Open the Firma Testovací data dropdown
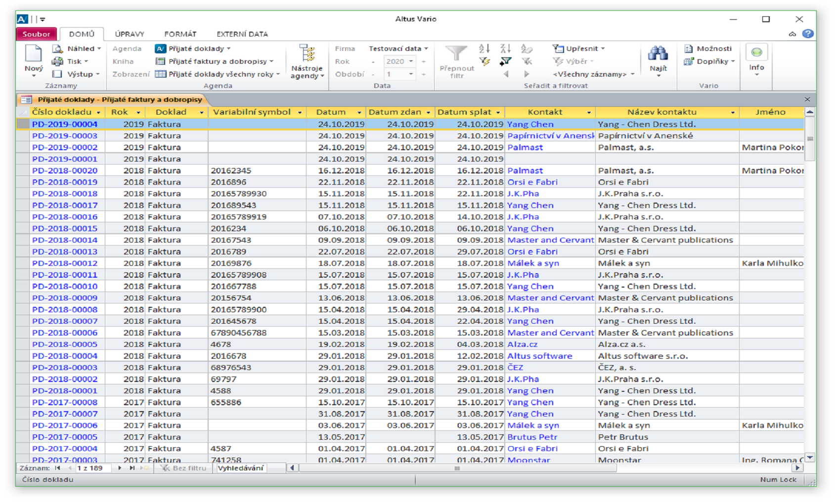The width and height of the screenshot is (835, 504). pyautogui.click(x=398, y=48)
